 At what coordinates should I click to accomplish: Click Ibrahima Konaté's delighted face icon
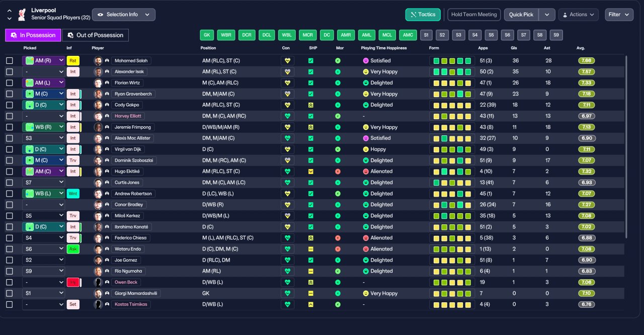(x=366, y=227)
